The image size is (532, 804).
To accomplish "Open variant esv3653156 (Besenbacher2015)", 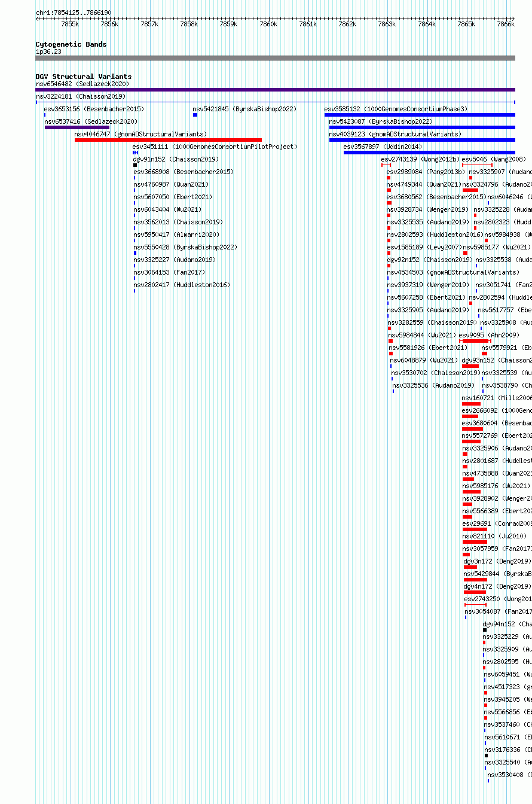I will (94, 109).
